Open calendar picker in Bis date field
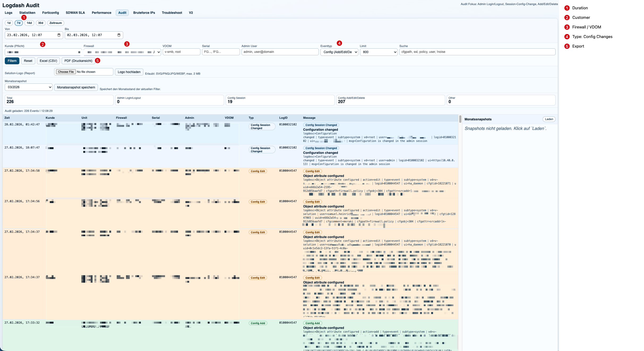The height and width of the screenshot is (351, 644). (119, 35)
